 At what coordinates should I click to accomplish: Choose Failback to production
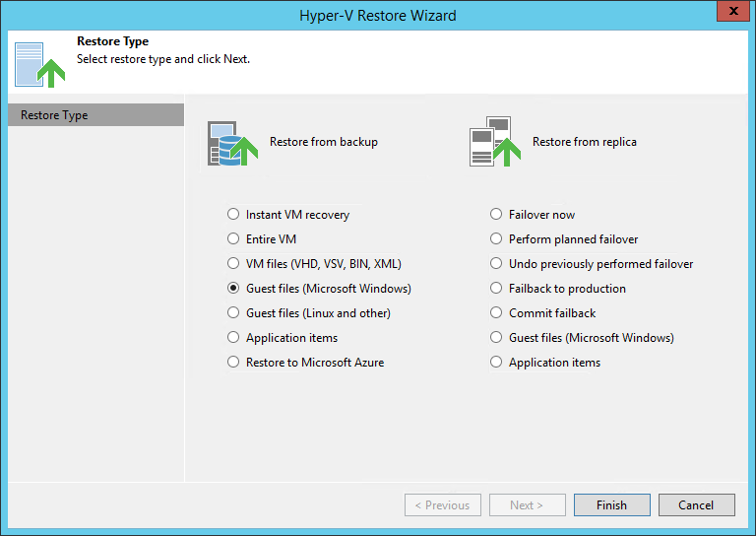(496, 289)
